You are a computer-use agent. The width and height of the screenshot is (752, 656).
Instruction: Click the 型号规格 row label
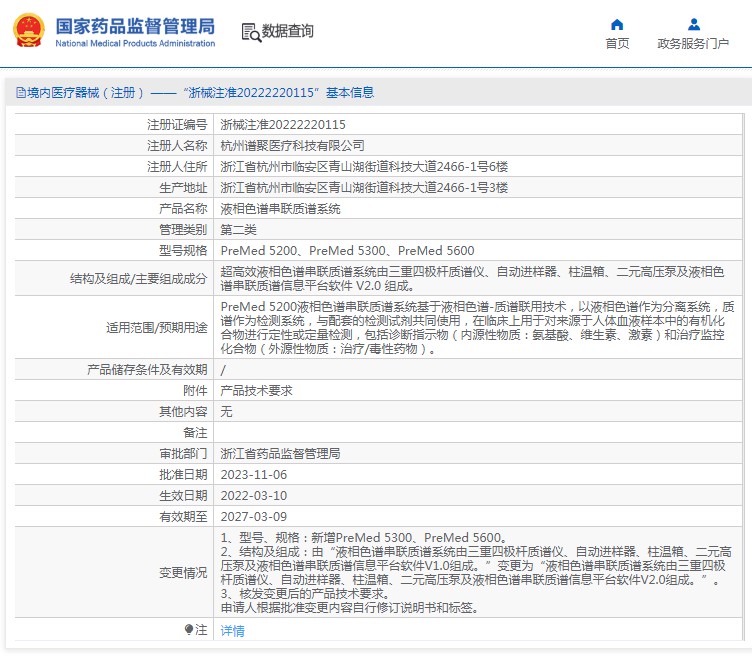(x=183, y=251)
